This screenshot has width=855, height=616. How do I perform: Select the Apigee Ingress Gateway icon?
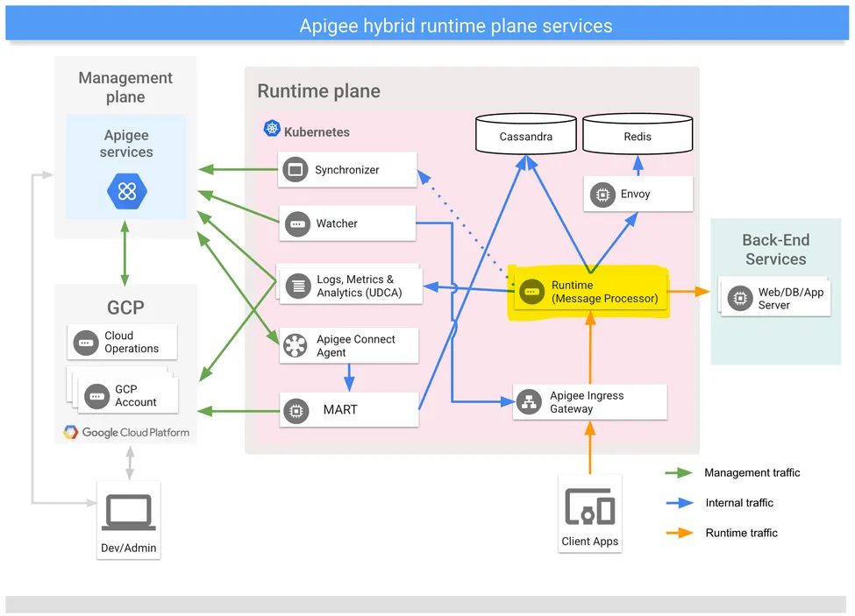(529, 402)
